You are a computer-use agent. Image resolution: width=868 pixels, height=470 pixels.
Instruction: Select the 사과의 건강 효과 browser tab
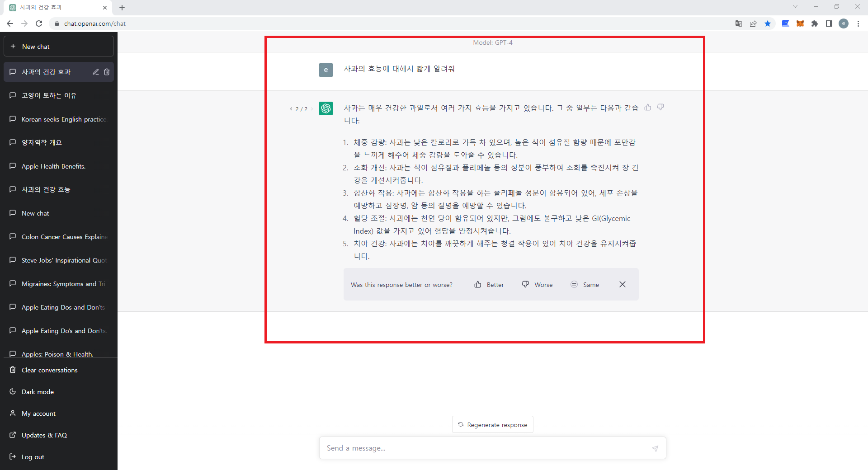[58, 8]
